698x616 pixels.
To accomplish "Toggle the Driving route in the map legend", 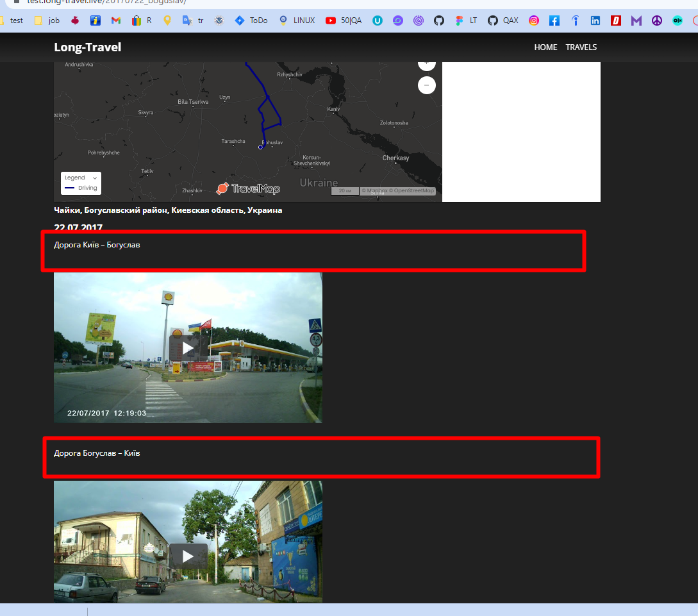I will [81, 188].
